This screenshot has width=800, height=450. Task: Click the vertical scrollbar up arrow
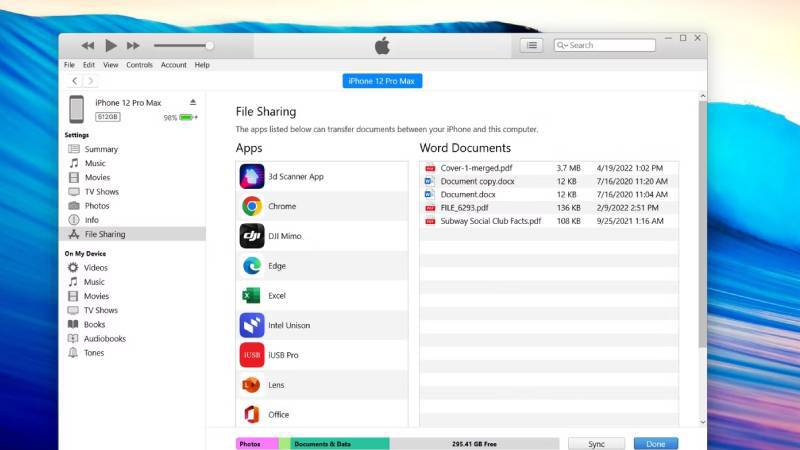tap(703, 96)
